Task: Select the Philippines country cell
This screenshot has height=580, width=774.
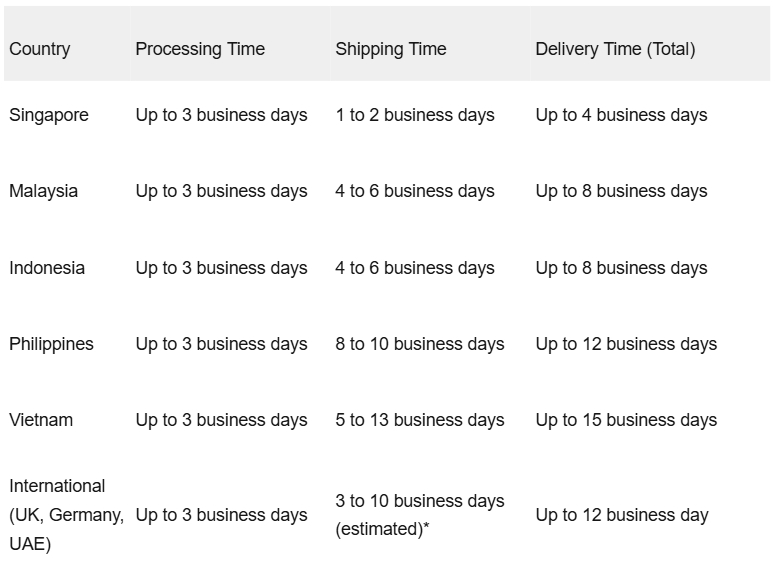Action: (51, 344)
